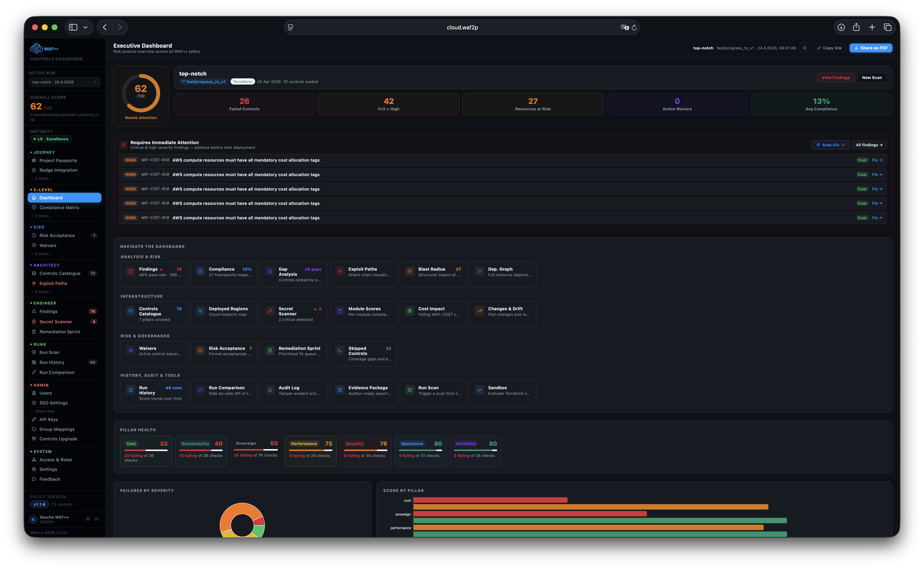Image resolution: width=924 pixels, height=569 pixels.
Task: Open Secret Scanner in sidebar
Action: 64,322
